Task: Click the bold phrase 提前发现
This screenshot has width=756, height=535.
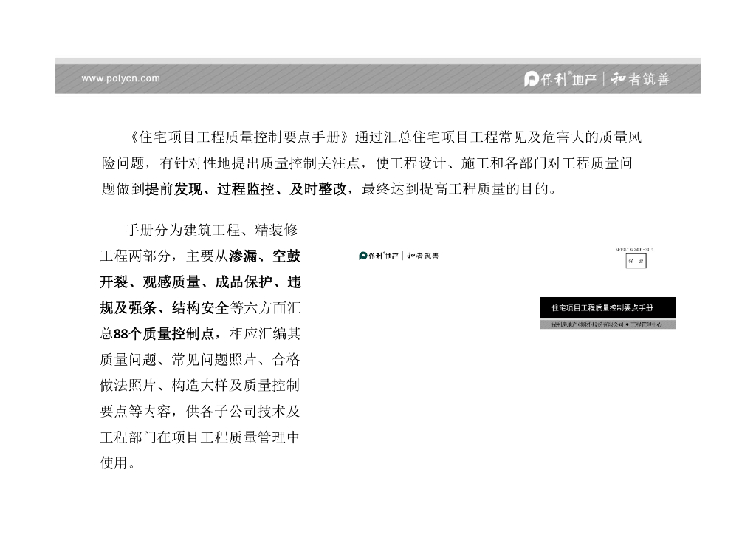Action: pyautogui.click(x=173, y=188)
